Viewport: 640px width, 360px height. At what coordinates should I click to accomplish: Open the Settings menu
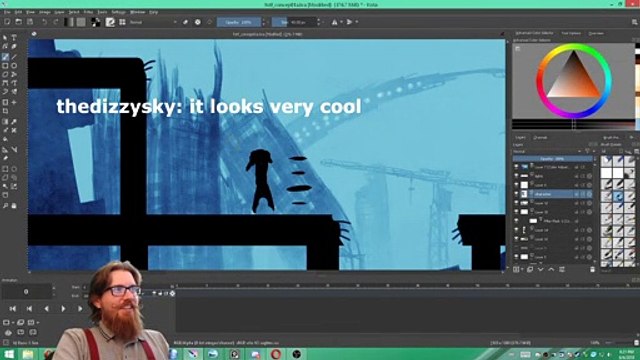tap(118, 12)
